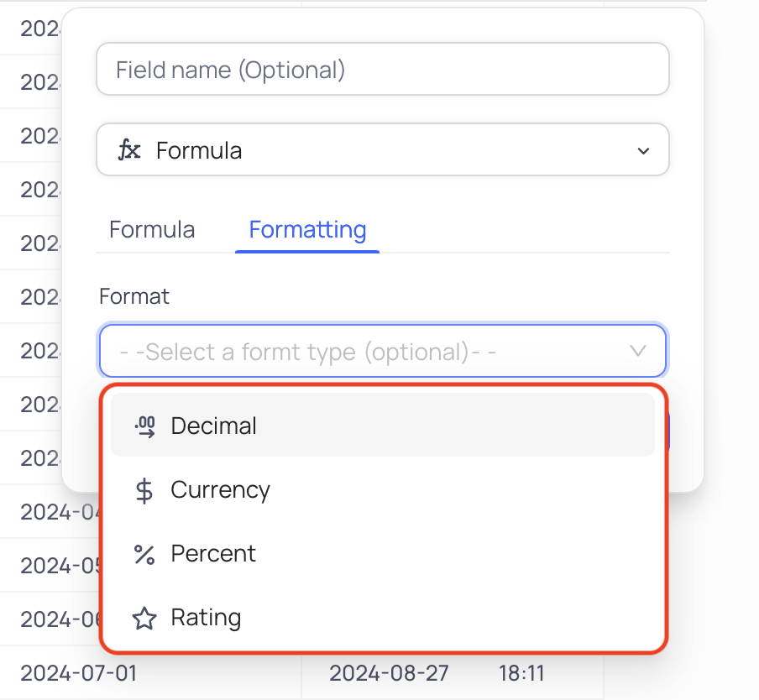Click the fx Formula field-type icon
This screenshot has height=700, width=759.
[129, 150]
